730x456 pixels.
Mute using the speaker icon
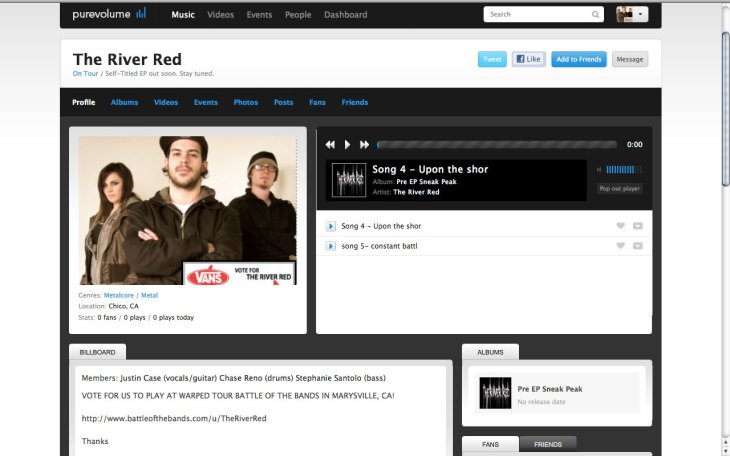pyautogui.click(x=599, y=170)
